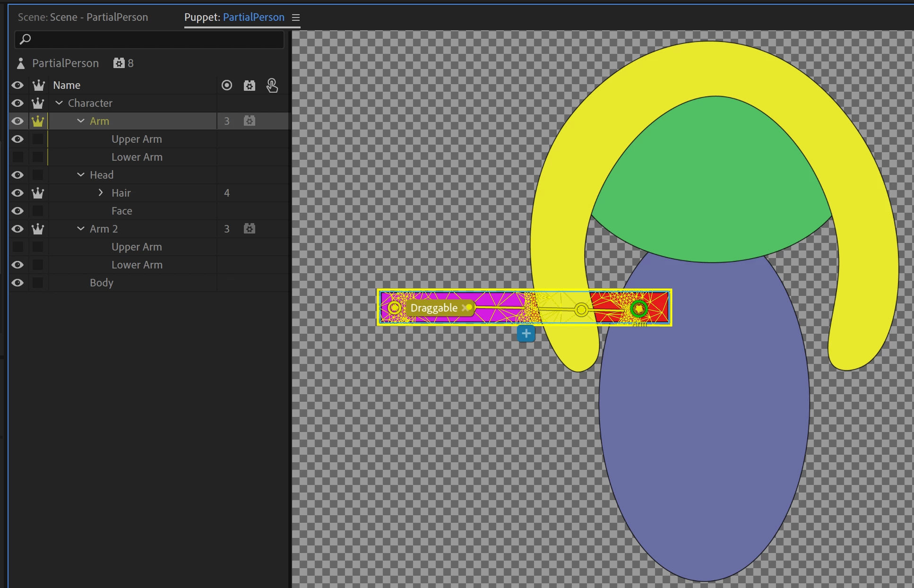Collapse the Head group

pyautogui.click(x=81, y=175)
